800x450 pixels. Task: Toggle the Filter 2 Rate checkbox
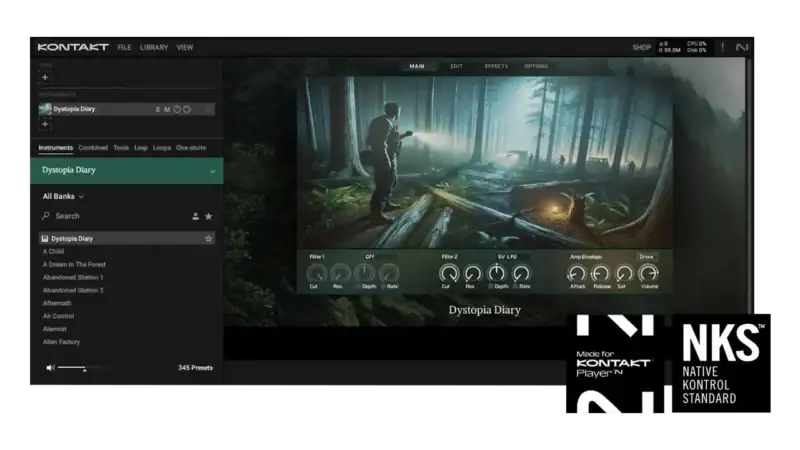(x=515, y=287)
